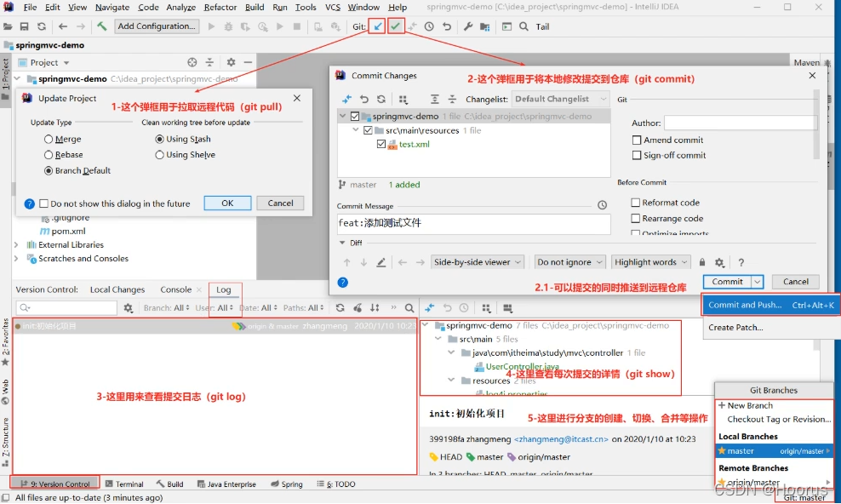Open the Terminal tool window tab
The image size is (841, 504).
(x=124, y=484)
